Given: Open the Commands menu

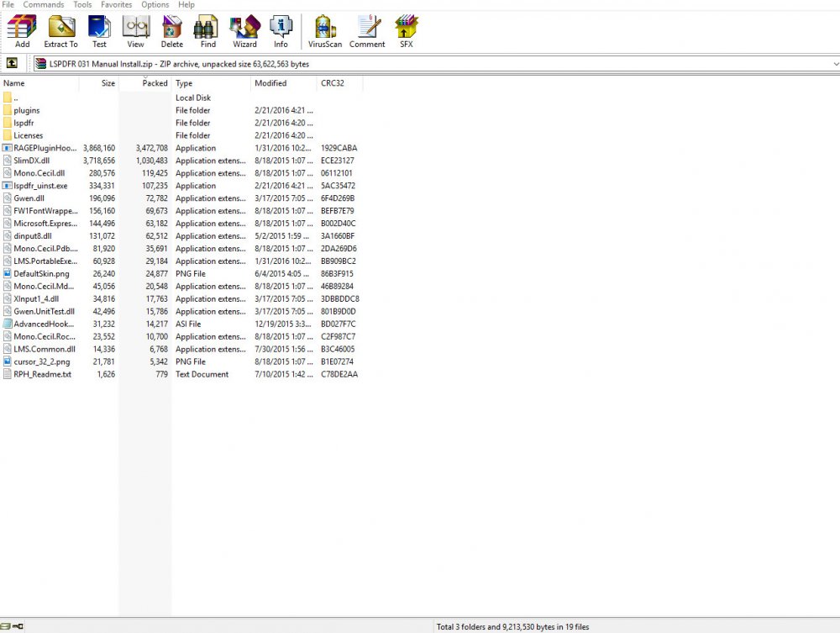Looking at the screenshot, I should (x=44, y=4).
